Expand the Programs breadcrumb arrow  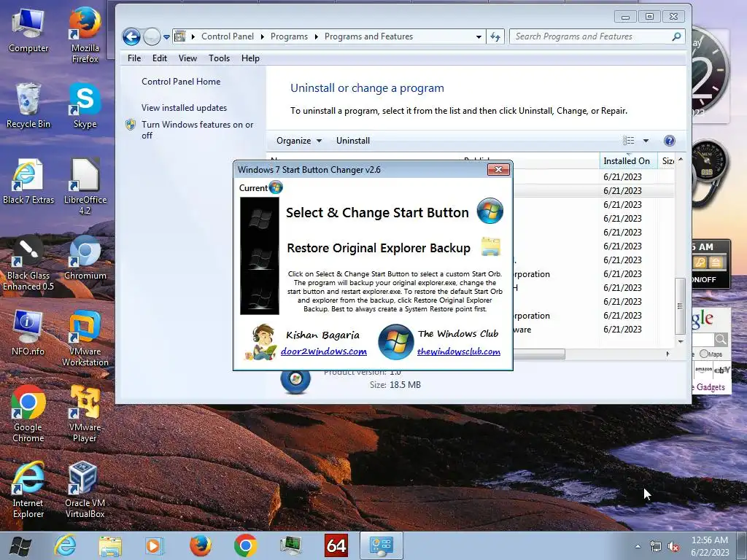coord(316,36)
